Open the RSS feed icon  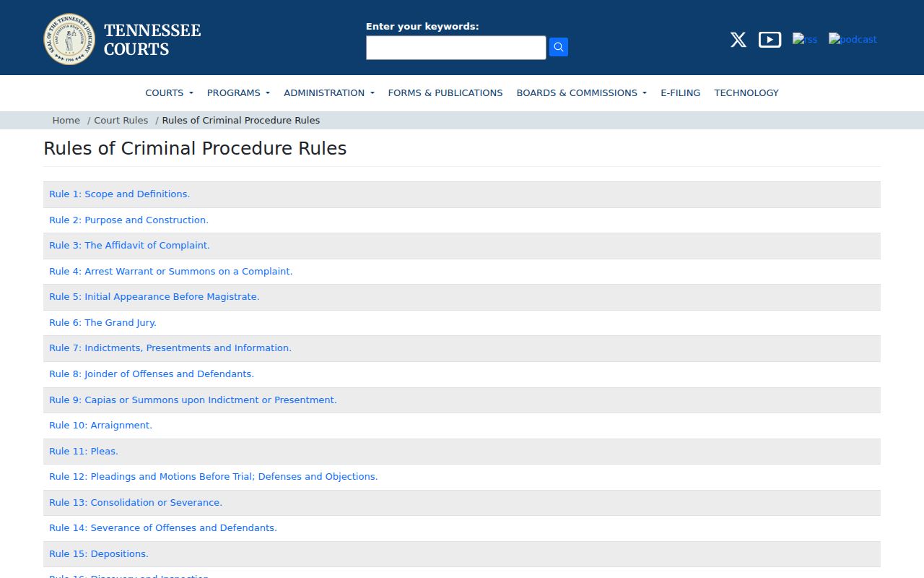(x=805, y=39)
